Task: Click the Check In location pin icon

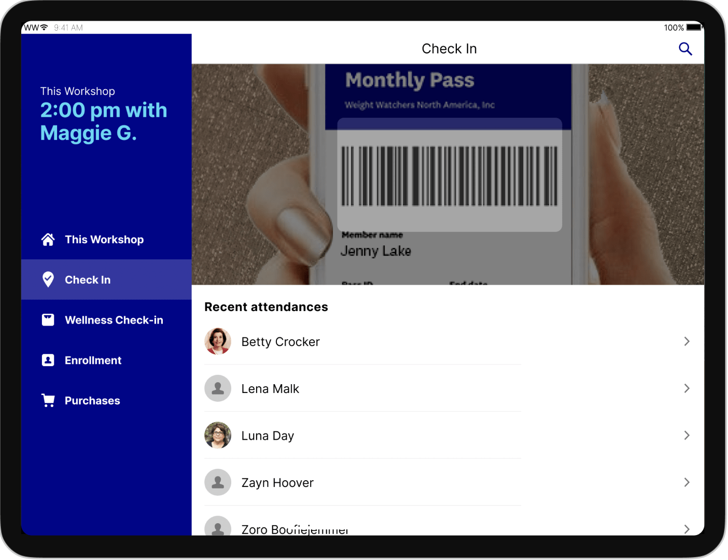Action: click(48, 279)
